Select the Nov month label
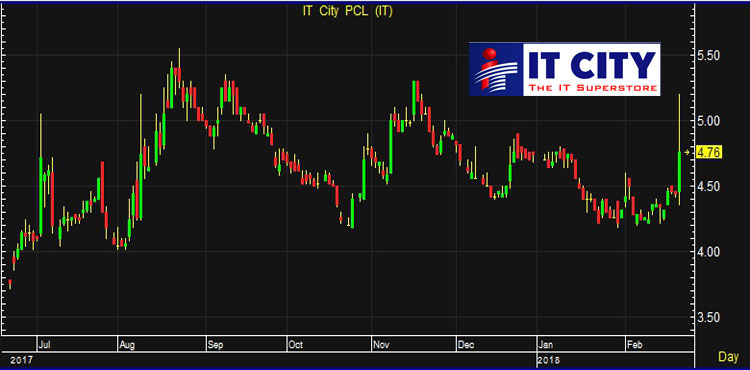The height and width of the screenshot is (370, 750). (x=381, y=344)
